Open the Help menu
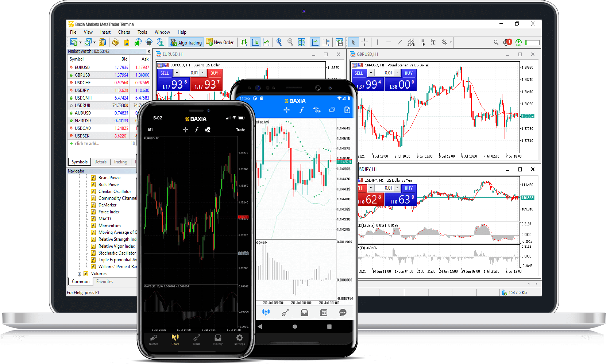This screenshot has height=364, width=606. 182,32
